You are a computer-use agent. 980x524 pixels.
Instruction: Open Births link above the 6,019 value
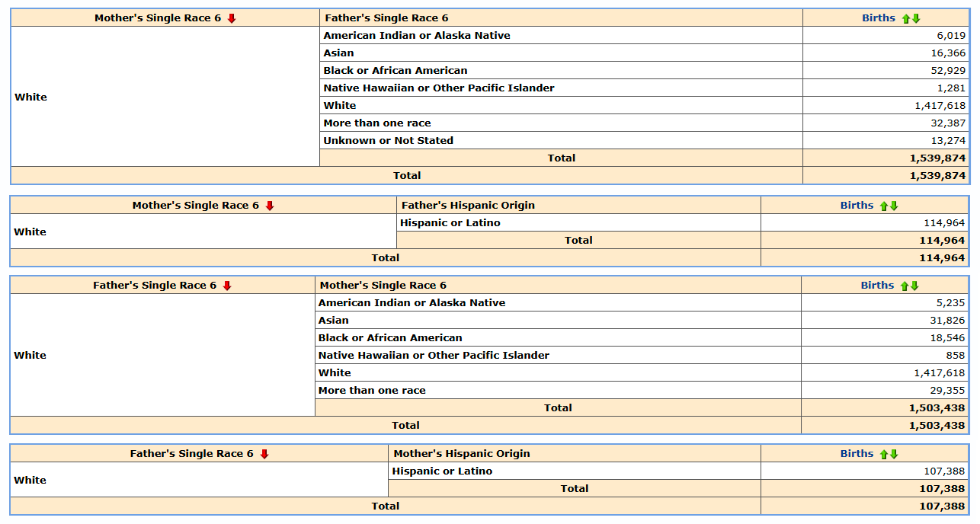coord(879,18)
